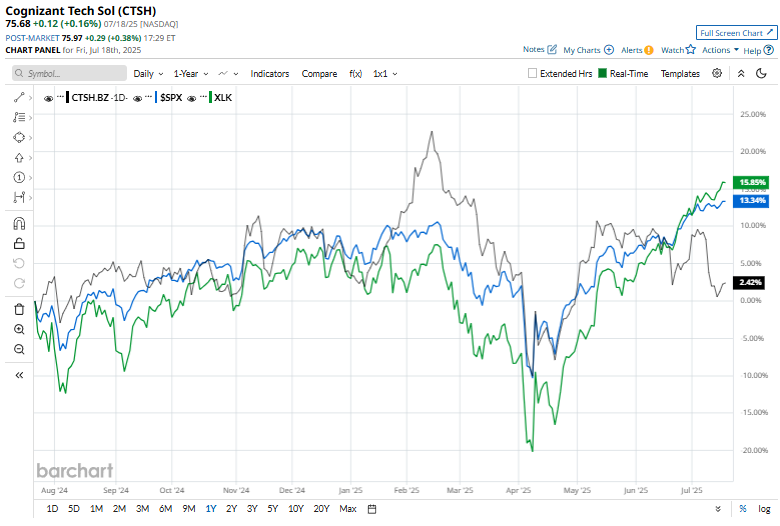Select the Max time range
Viewport: 780px width, 526px height.
pyautogui.click(x=348, y=509)
